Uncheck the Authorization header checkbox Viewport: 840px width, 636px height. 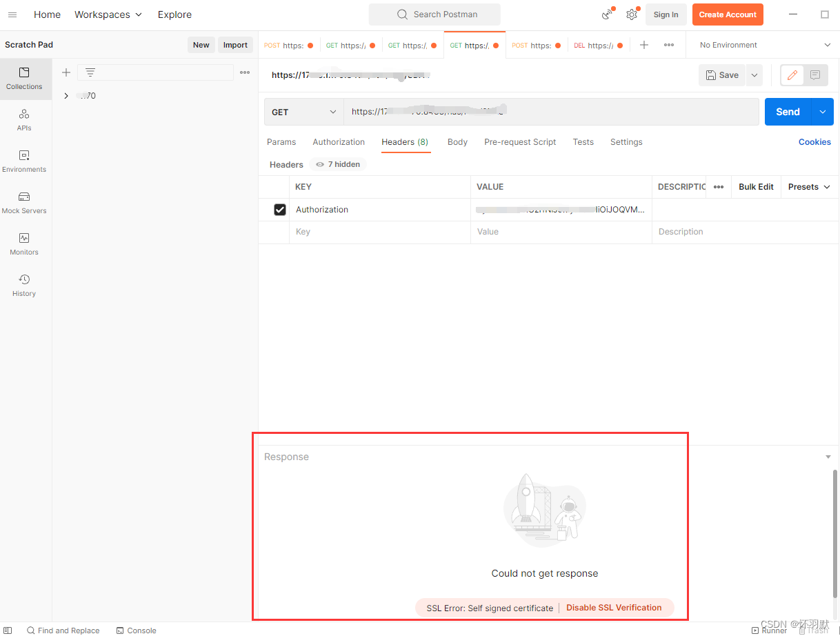[x=280, y=210]
